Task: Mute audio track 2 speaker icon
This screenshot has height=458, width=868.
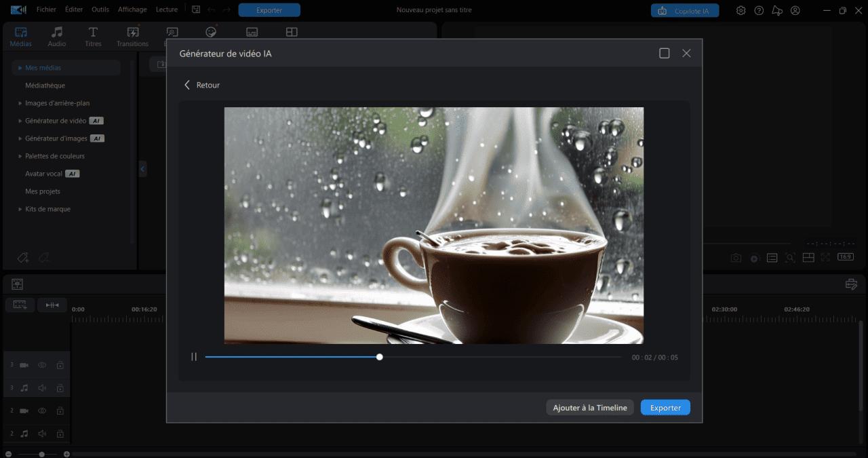Action: click(x=42, y=434)
